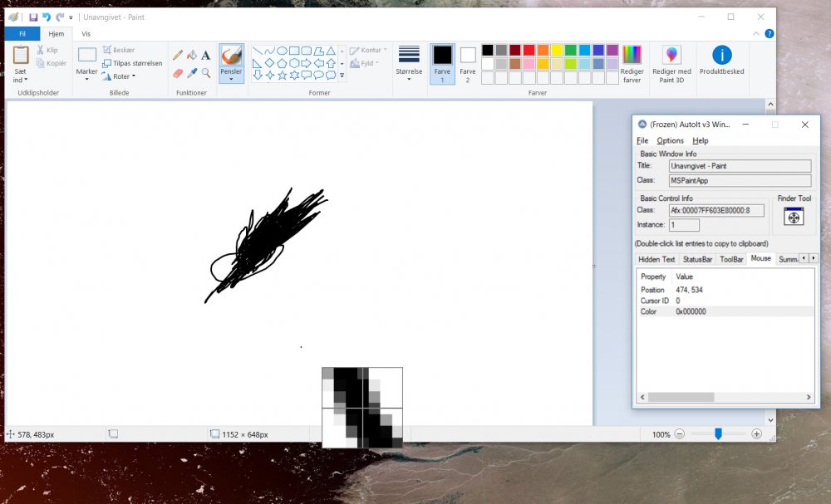The height and width of the screenshot is (504, 831).
Task: Activate the Magnifier tool
Action: [x=205, y=73]
